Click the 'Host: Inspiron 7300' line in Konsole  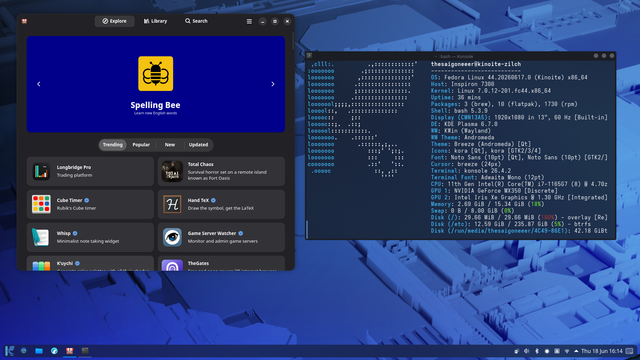pos(462,84)
